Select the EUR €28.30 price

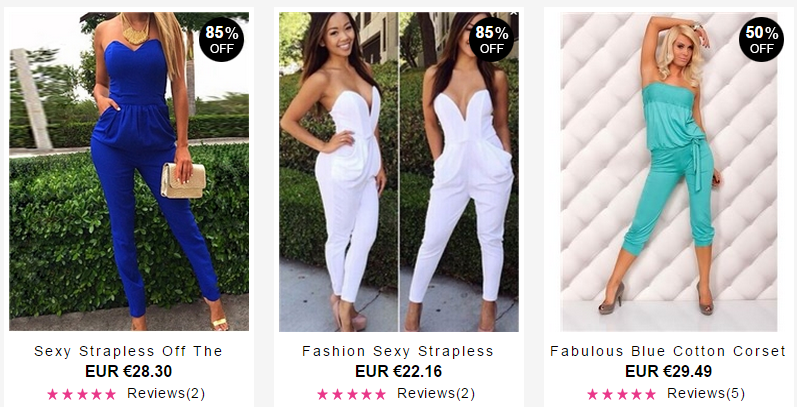point(129,371)
